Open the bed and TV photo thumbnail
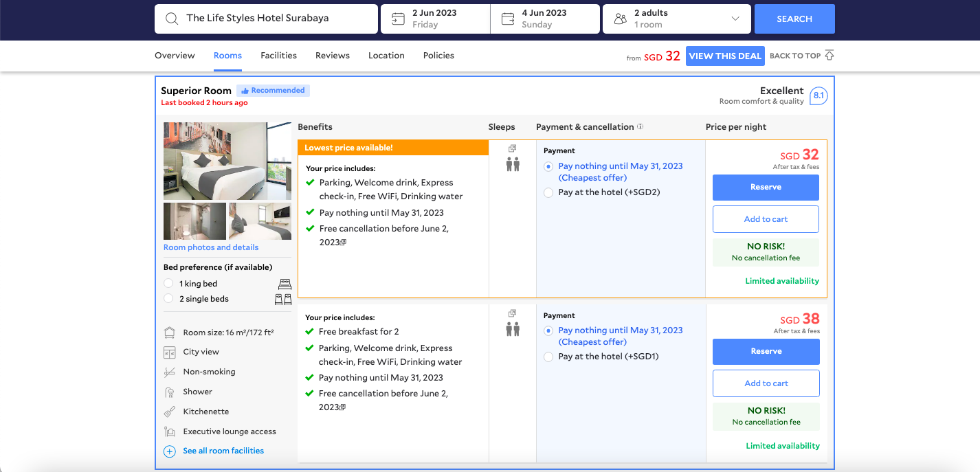Screen dimensions: 980x472 click(260, 221)
